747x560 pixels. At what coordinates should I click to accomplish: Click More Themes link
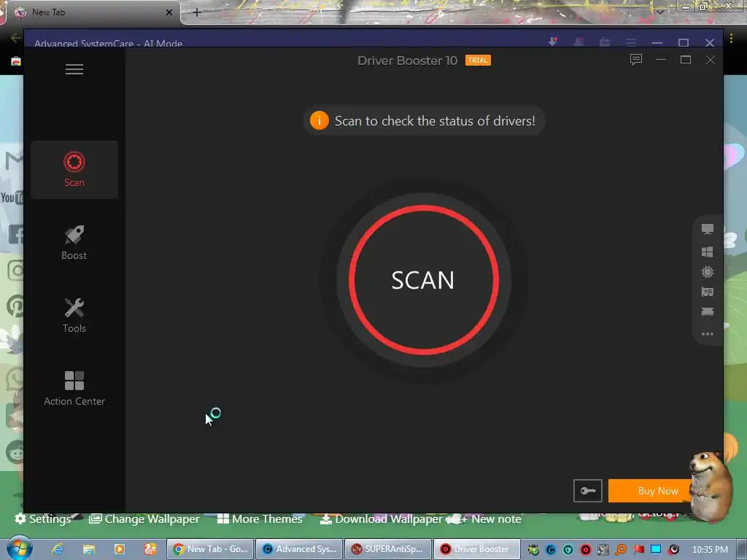pyautogui.click(x=260, y=518)
